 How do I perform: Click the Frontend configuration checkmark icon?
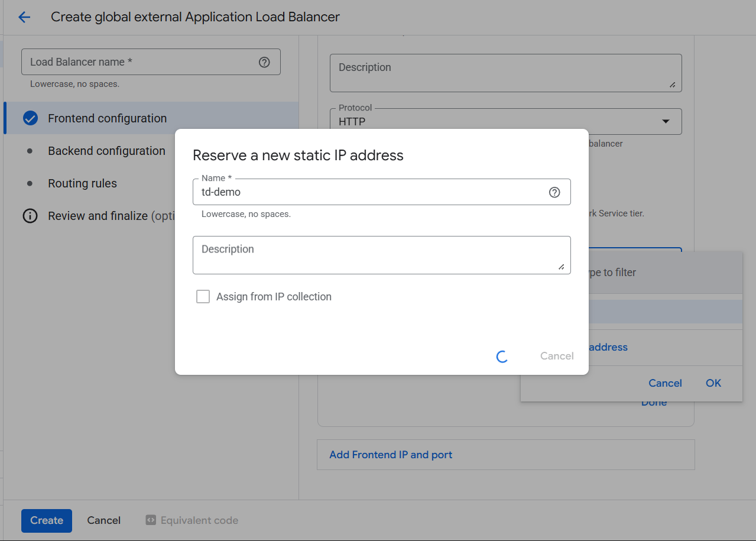pyautogui.click(x=30, y=118)
